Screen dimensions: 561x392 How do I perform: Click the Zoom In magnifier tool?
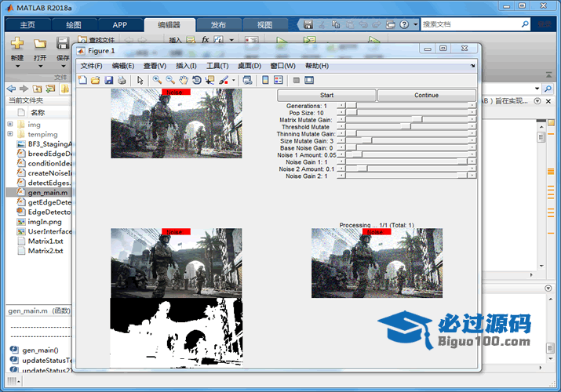click(x=157, y=80)
